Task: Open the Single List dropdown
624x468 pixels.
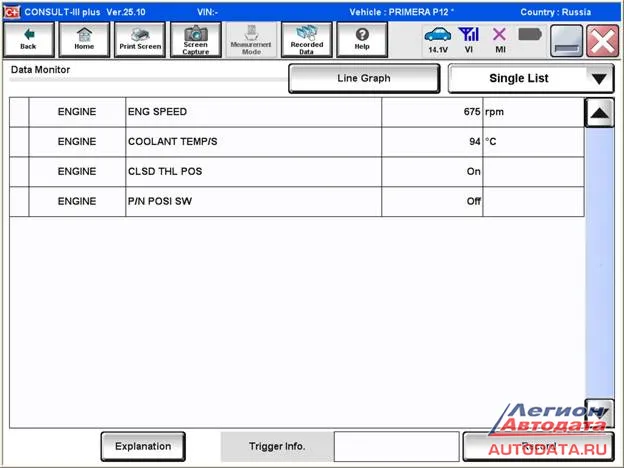Action: click(x=531, y=78)
